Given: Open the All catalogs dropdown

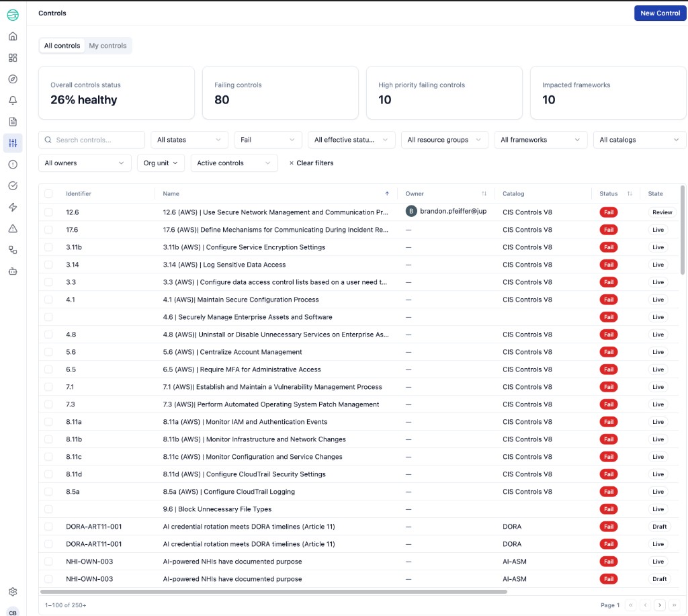Looking at the screenshot, I should point(640,140).
